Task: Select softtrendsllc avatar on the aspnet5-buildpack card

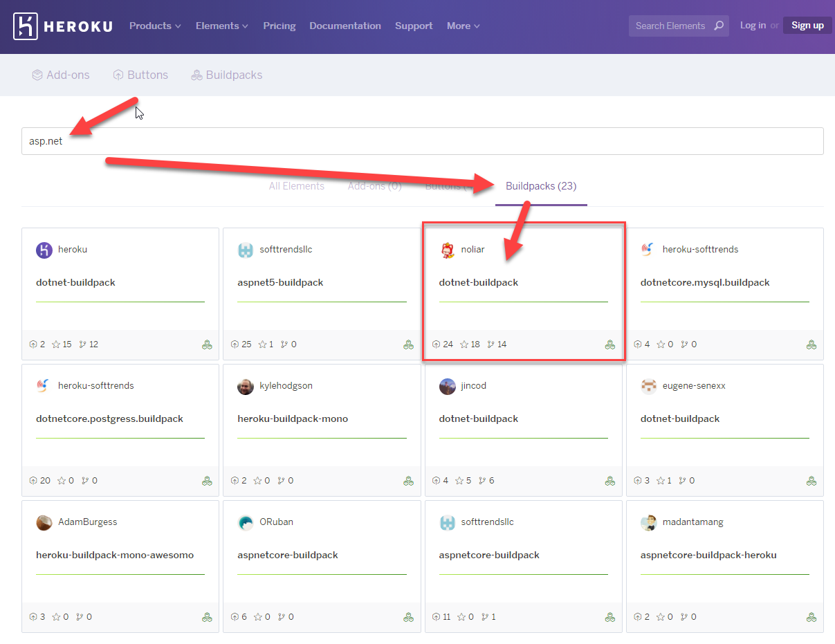Action: (246, 250)
